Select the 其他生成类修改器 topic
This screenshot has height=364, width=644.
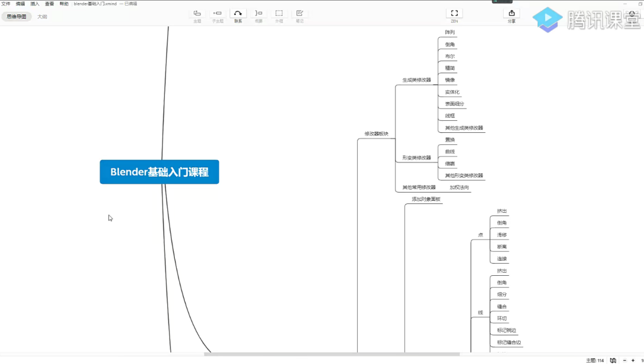[x=464, y=128]
